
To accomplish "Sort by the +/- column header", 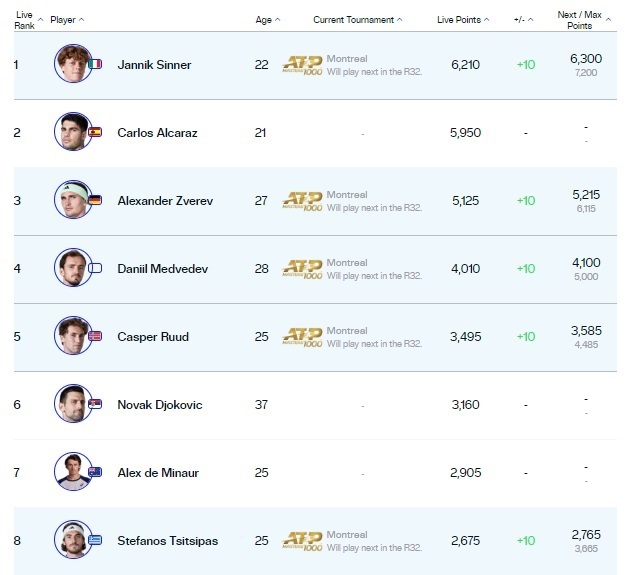I will point(525,19).
